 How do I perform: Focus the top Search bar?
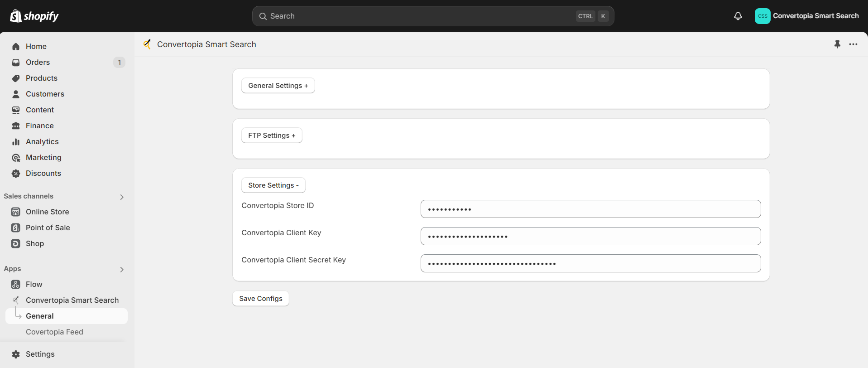433,16
